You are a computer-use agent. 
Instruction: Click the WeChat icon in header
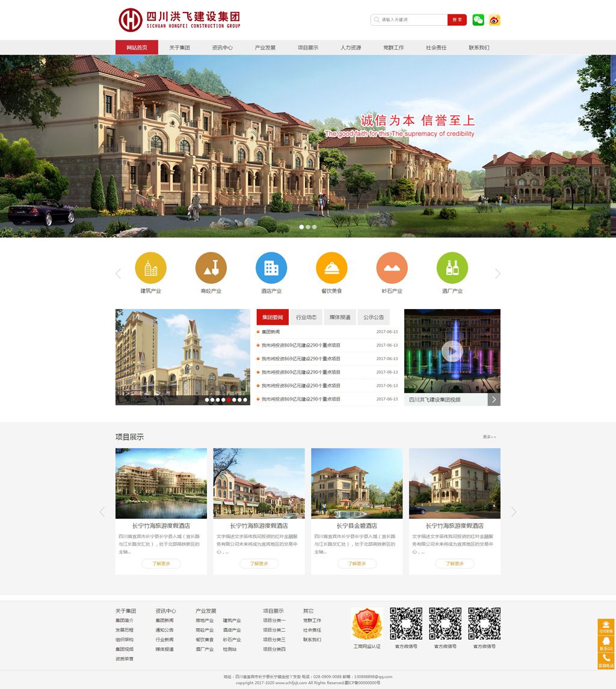(478, 20)
